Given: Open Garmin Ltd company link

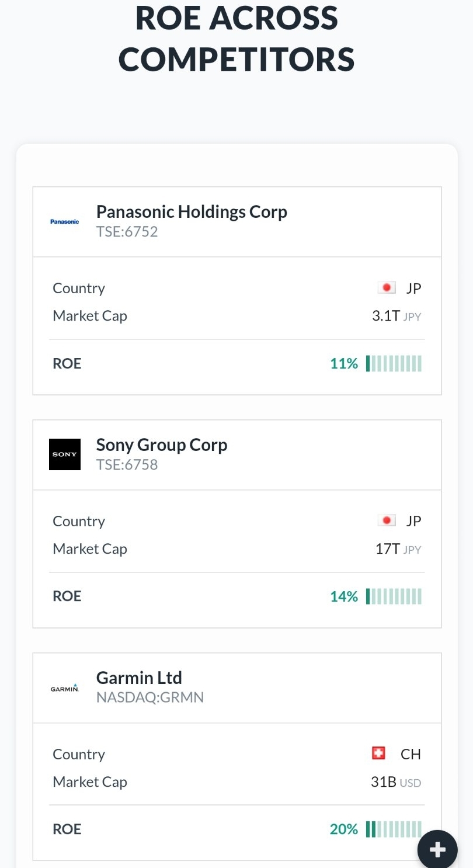Looking at the screenshot, I should pyautogui.click(x=139, y=678).
